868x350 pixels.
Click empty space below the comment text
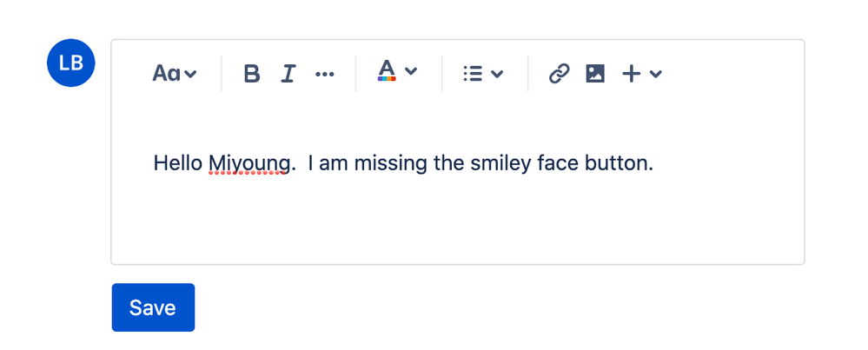click(457, 221)
